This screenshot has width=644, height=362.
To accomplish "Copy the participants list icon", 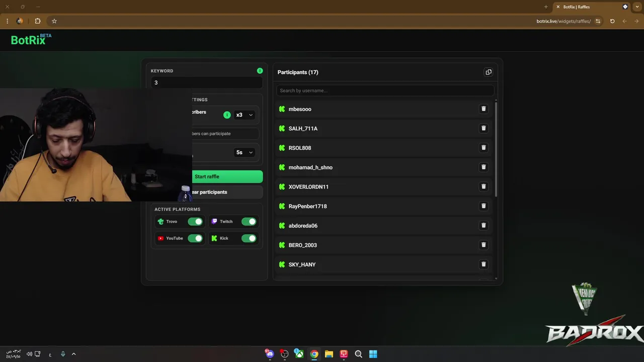I will (x=489, y=72).
